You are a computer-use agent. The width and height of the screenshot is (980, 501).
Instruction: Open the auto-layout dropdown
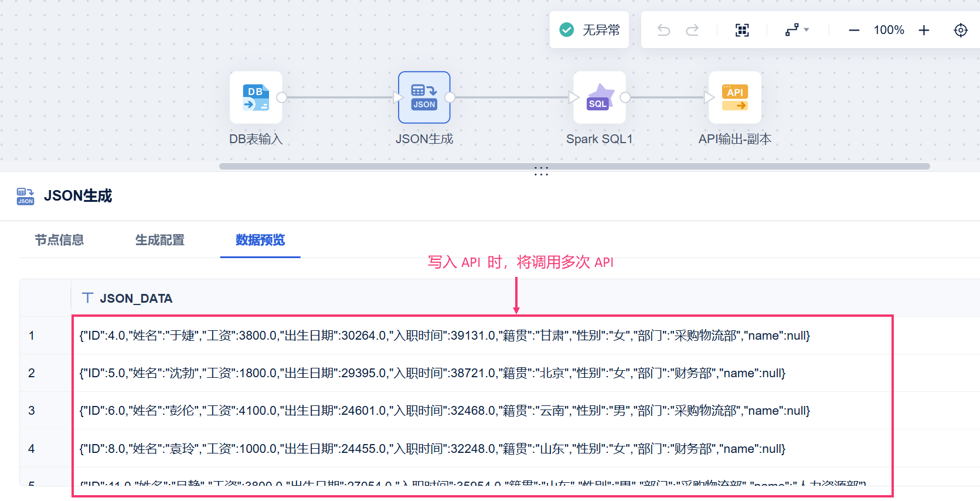tap(797, 30)
